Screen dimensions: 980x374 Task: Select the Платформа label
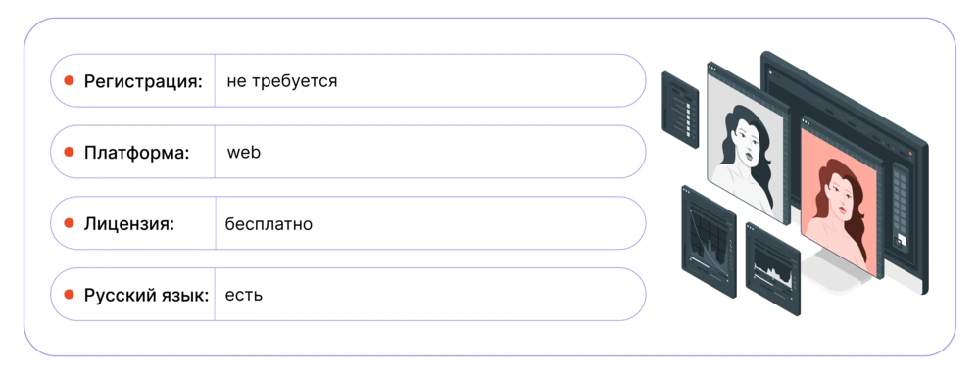coord(136,153)
